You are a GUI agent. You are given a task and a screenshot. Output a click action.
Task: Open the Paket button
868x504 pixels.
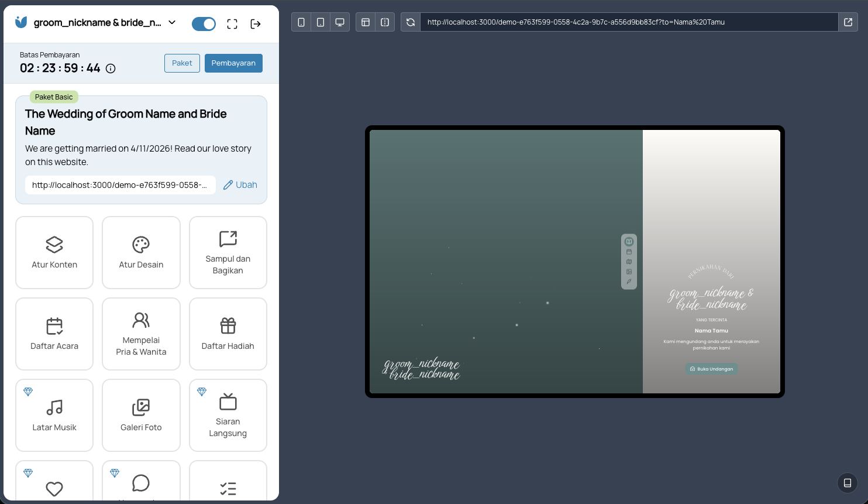[182, 63]
